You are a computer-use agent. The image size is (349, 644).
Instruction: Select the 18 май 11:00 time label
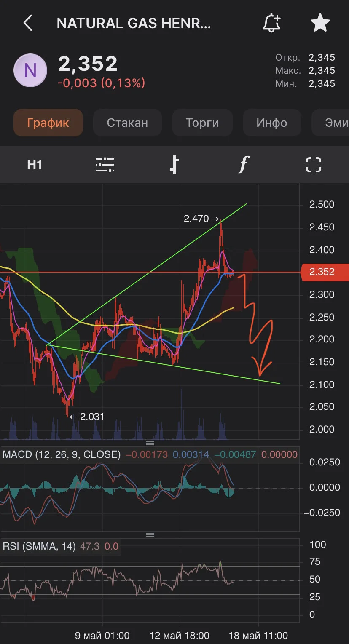point(258,635)
